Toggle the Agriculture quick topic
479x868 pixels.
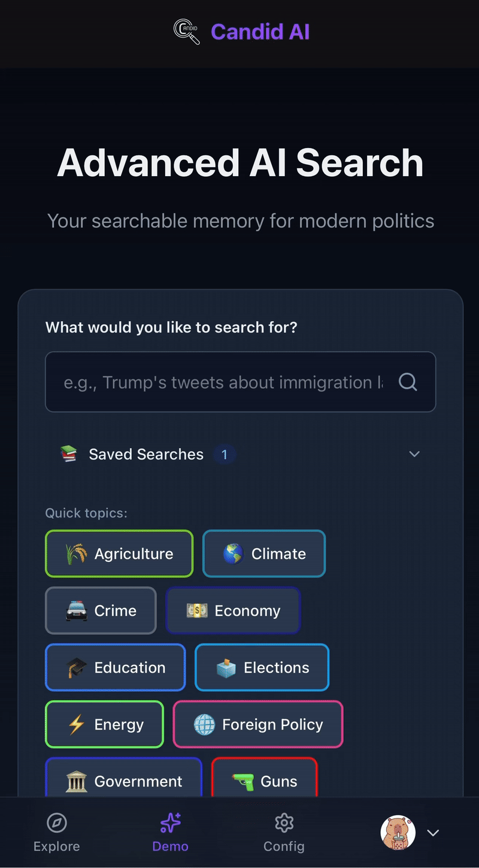pos(119,554)
